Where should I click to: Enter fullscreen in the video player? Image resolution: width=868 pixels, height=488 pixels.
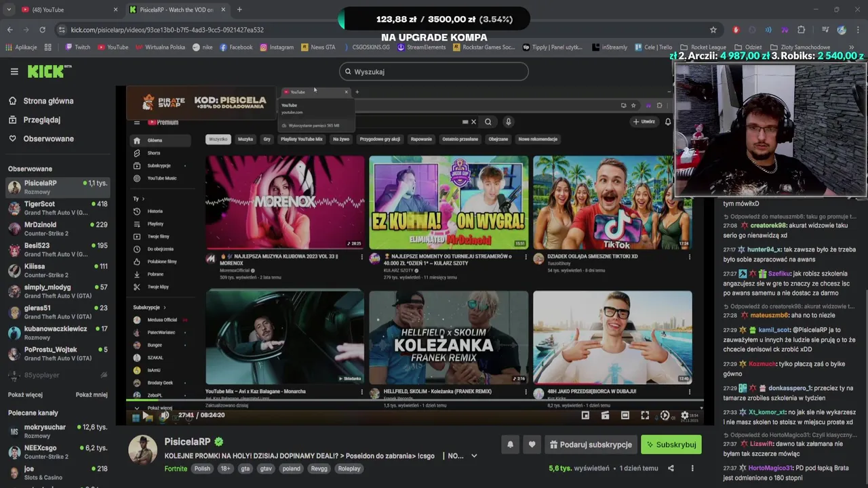coord(645,415)
